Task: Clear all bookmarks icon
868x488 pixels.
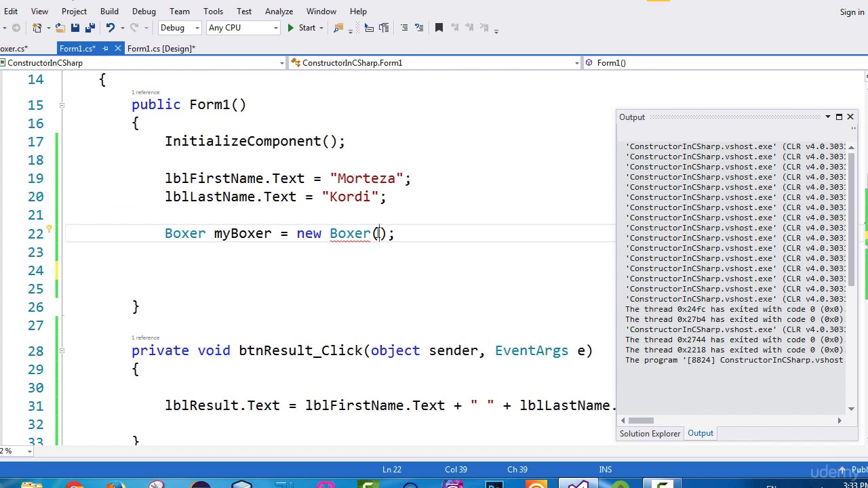Action: pos(484,28)
